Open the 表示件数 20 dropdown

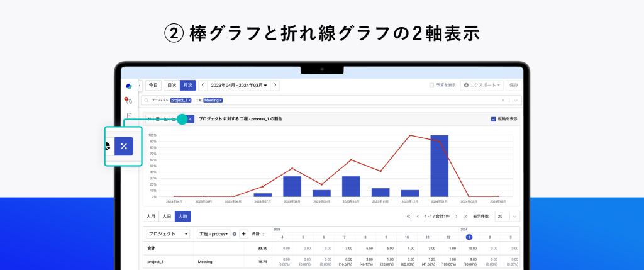pos(508,217)
